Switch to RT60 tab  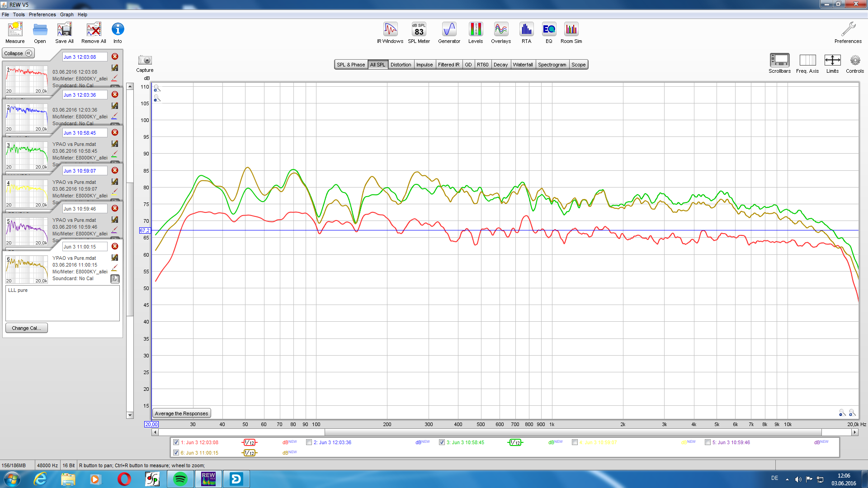tap(482, 65)
